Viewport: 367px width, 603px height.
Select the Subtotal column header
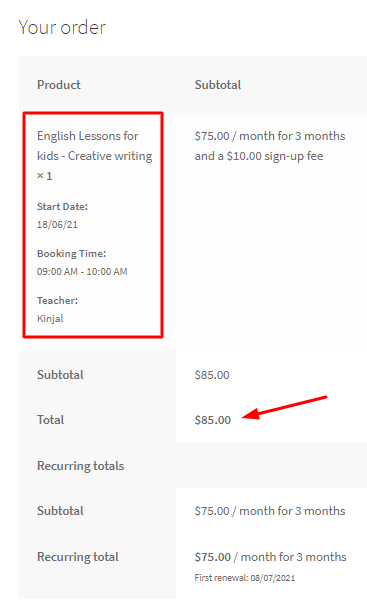tap(218, 85)
